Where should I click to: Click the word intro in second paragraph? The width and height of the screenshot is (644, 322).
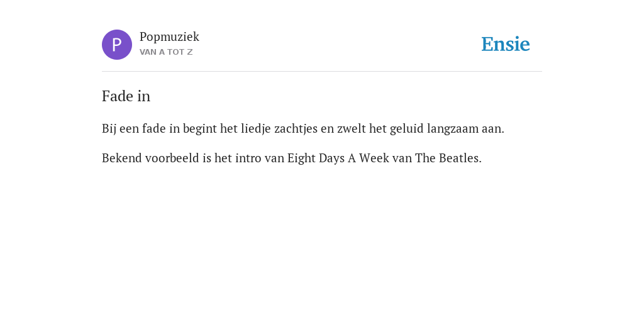tap(248, 158)
